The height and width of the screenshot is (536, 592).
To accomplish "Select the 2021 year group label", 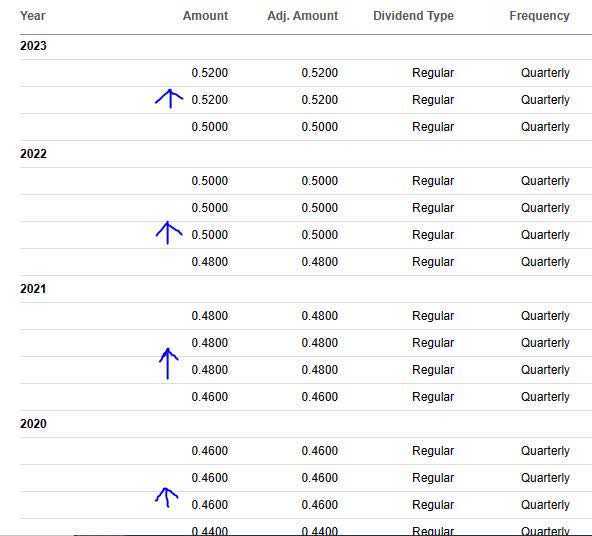I will click(33, 289).
